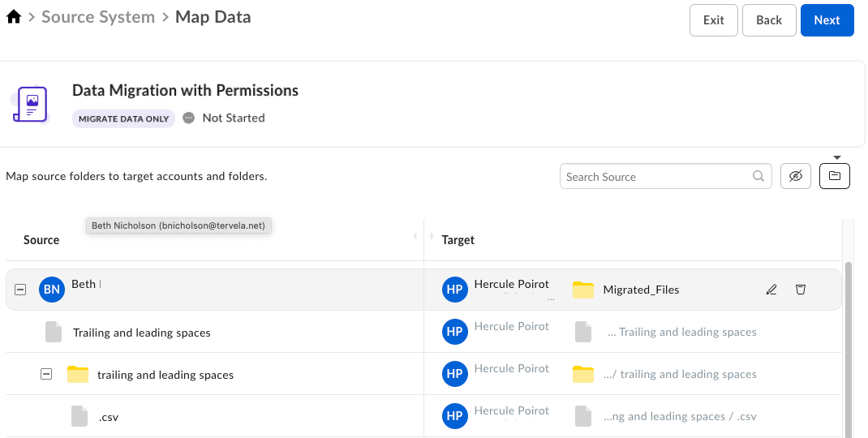Click HP avatar in the .csv row

454,416
